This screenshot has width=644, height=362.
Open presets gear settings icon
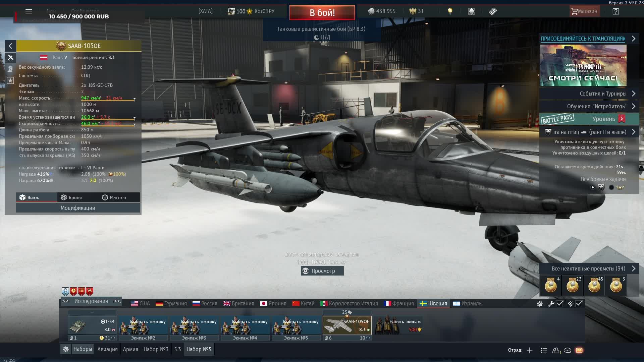click(x=66, y=349)
